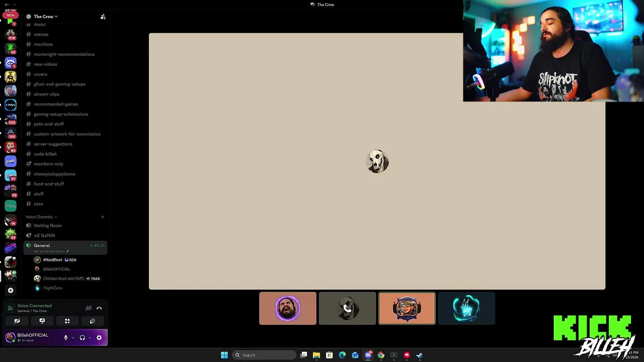Create a voice channel with plus icon
The image size is (644, 362).
[102, 217]
